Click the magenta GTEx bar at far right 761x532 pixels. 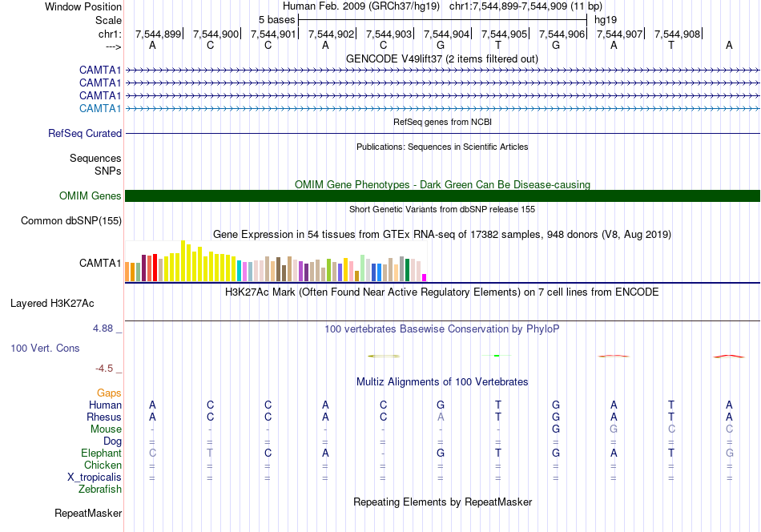[425, 278]
